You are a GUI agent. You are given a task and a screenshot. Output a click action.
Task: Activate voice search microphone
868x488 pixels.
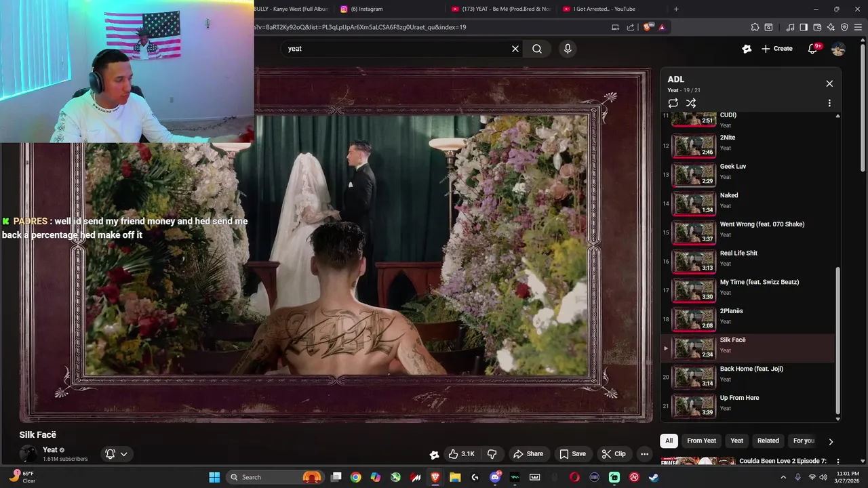click(568, 49)
